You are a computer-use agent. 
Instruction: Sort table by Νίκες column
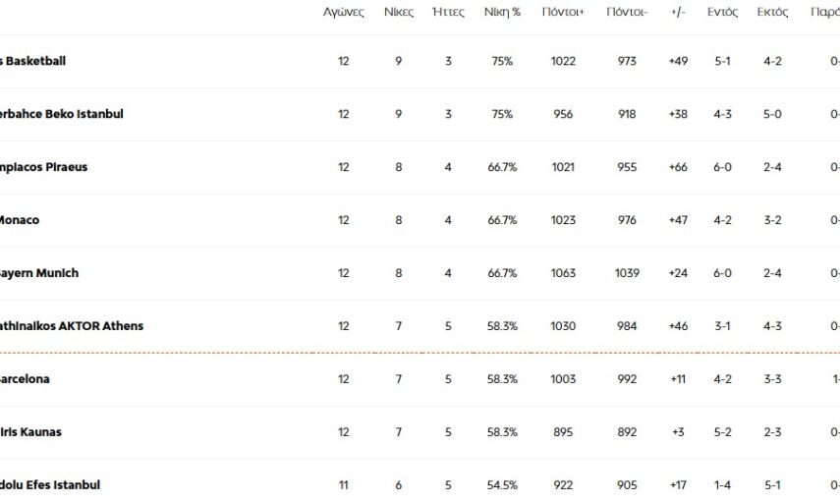click(x=398, y=13)
